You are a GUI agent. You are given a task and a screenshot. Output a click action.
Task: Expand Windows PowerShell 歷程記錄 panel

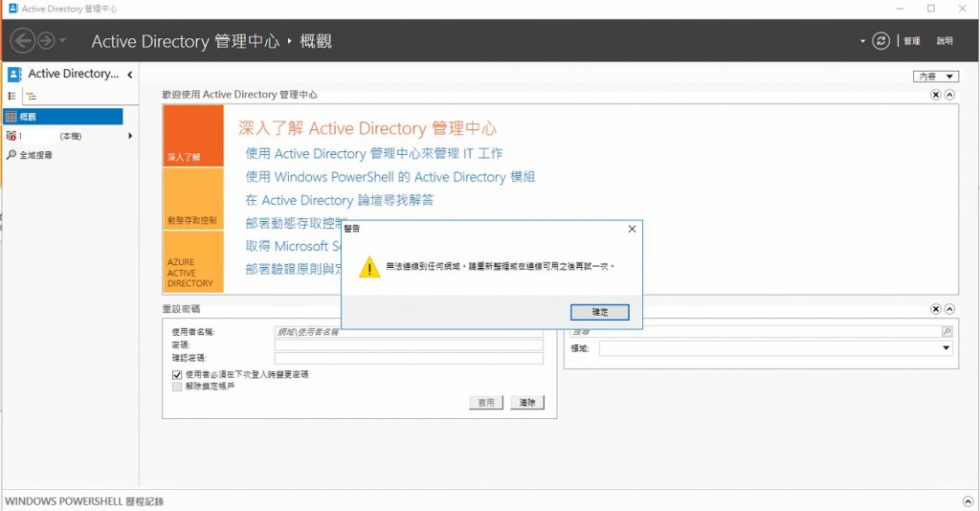click(x=968, y=501)
